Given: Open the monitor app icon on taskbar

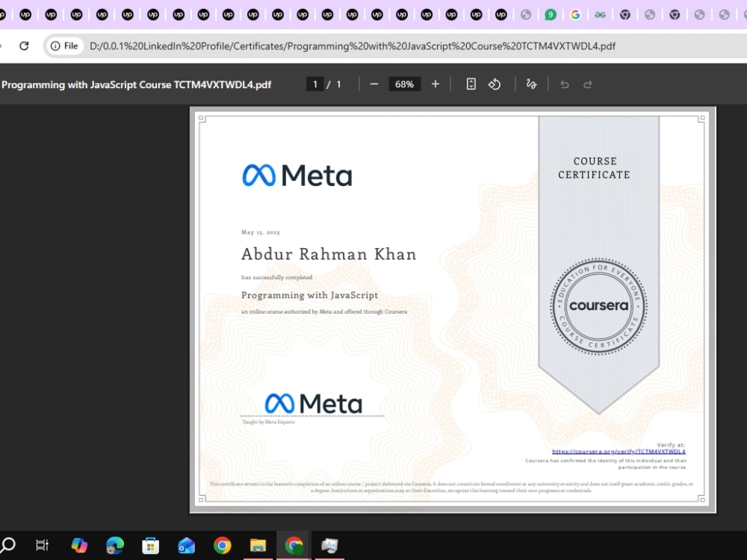Looking at the screenshot, I should click(x=329, y=545).
